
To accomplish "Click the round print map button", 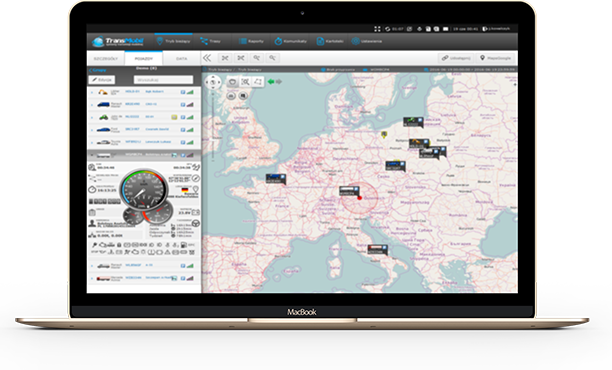I will (231, 96).
